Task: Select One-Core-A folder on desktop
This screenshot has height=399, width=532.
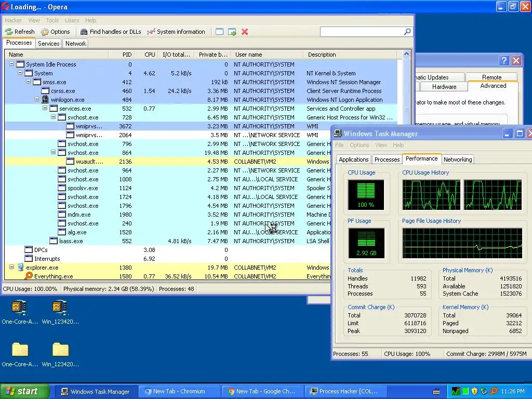Action: 20,350
